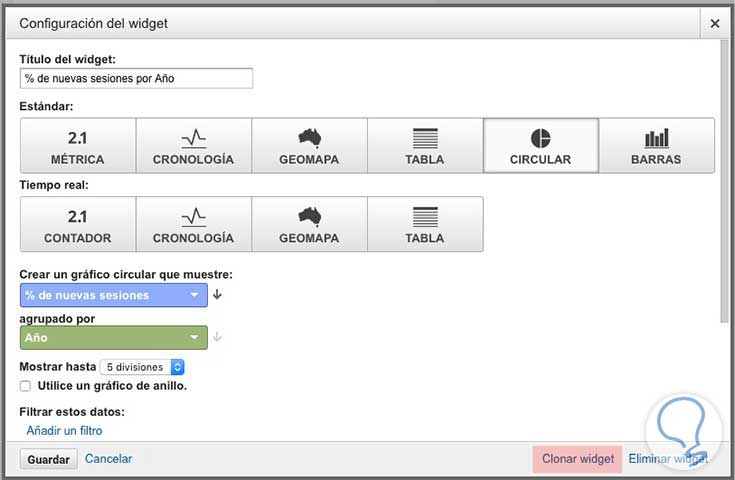Click the Guardar button

(47, 459)
